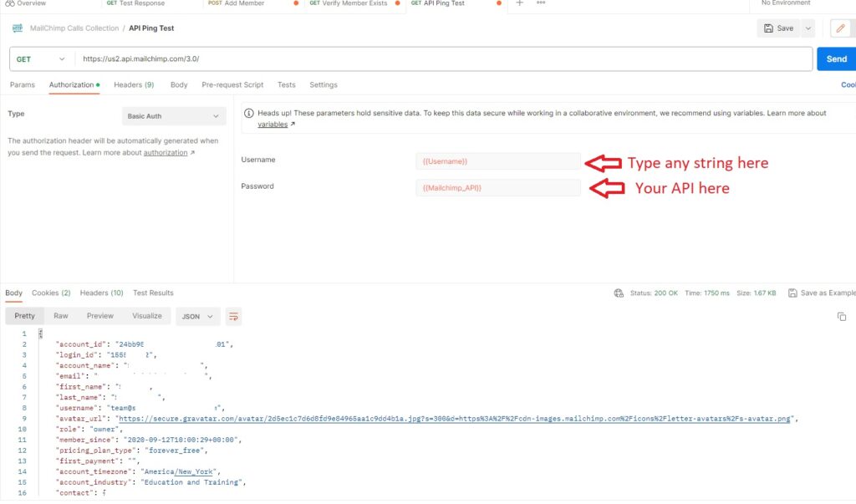This screenshot has width=856, height=504.
Task: Expand the Save options arrow
Action: click(808, 28)
